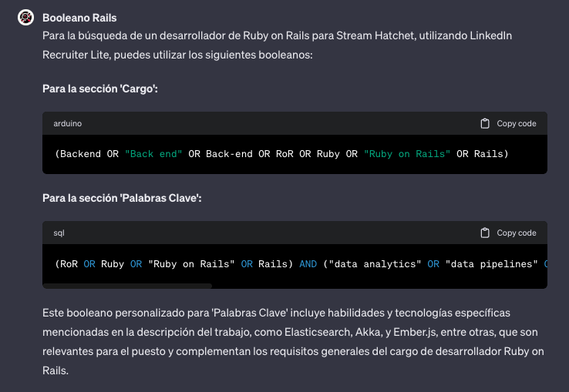Click 'Back-end' word in the Cargo code
Image resolution: width=569 pixels, height=392 pixels.
[229, 154]
